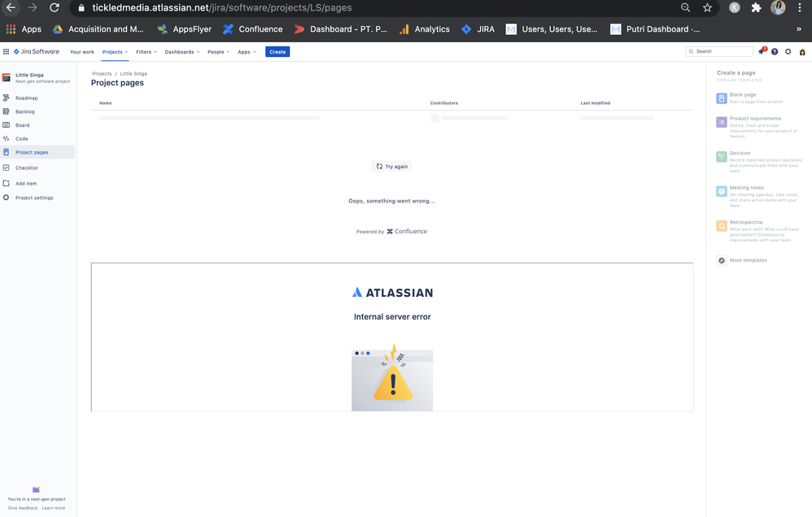This screenshot has width=812, height=517.
Task: Click the Confluence powered-by link
Action: [407, 232]
